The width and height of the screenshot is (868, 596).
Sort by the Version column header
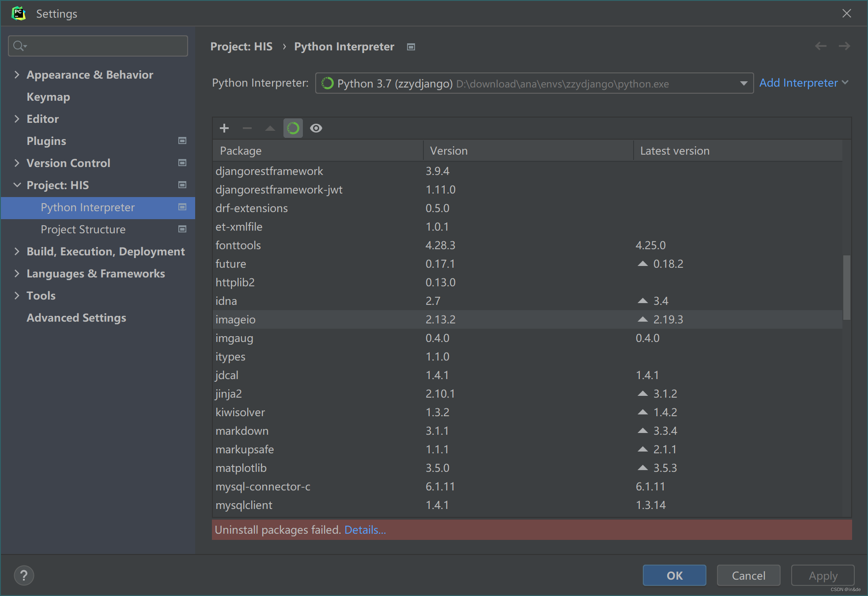tap(528, 151)
